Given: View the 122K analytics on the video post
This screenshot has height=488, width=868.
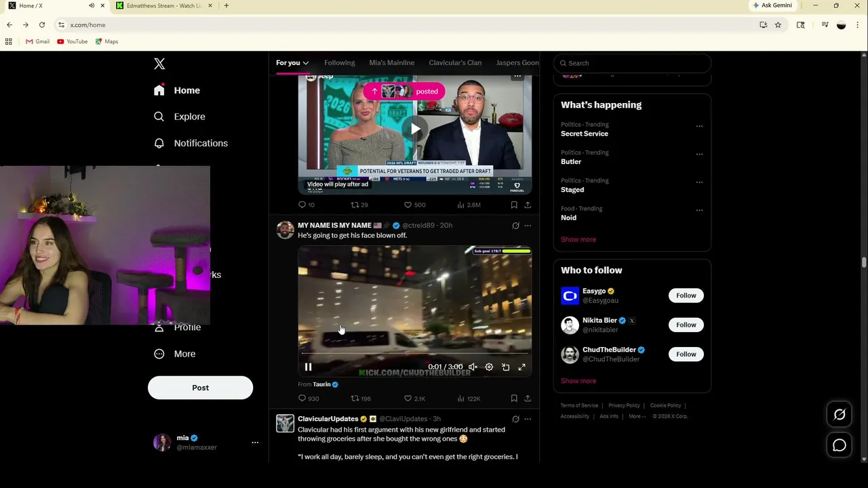Looking at the screenshot, I should coord(469,399).
